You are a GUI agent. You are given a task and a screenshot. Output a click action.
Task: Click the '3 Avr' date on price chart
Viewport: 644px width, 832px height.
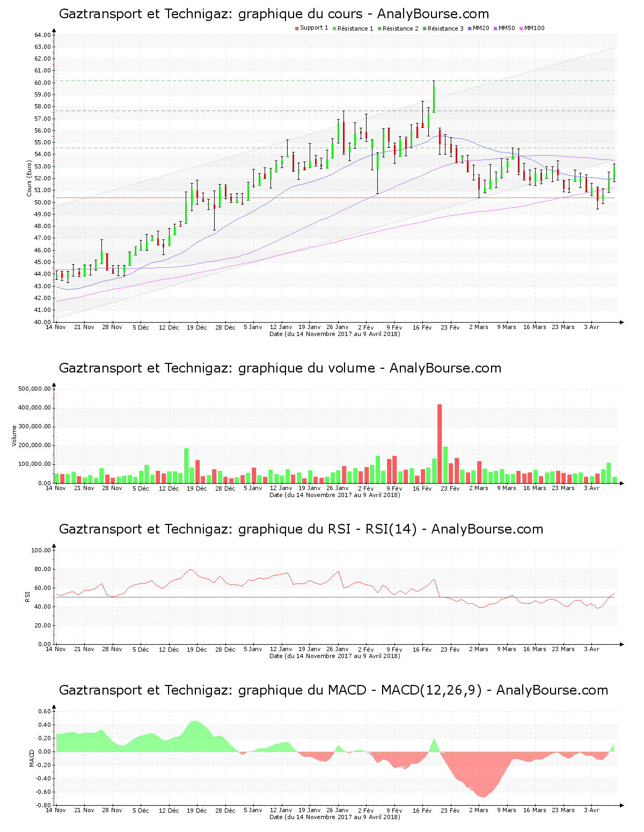591,327
